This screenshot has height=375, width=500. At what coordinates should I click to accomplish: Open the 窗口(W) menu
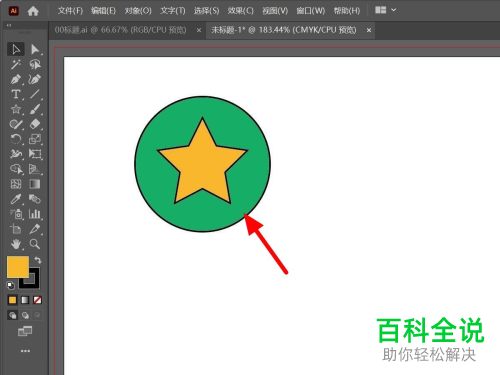point(311,11)
